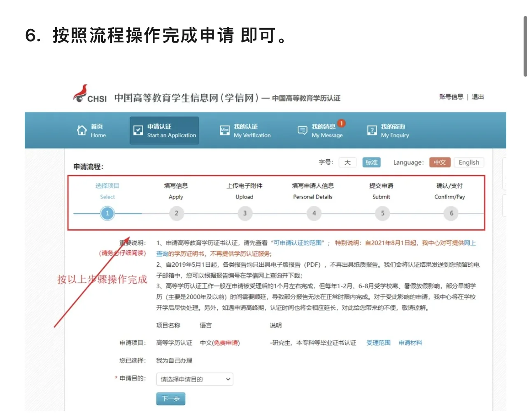The width and height of the screenshot is (531, 420).
Task: Click the CHSI logo
Action: click(x=90, y=94)
